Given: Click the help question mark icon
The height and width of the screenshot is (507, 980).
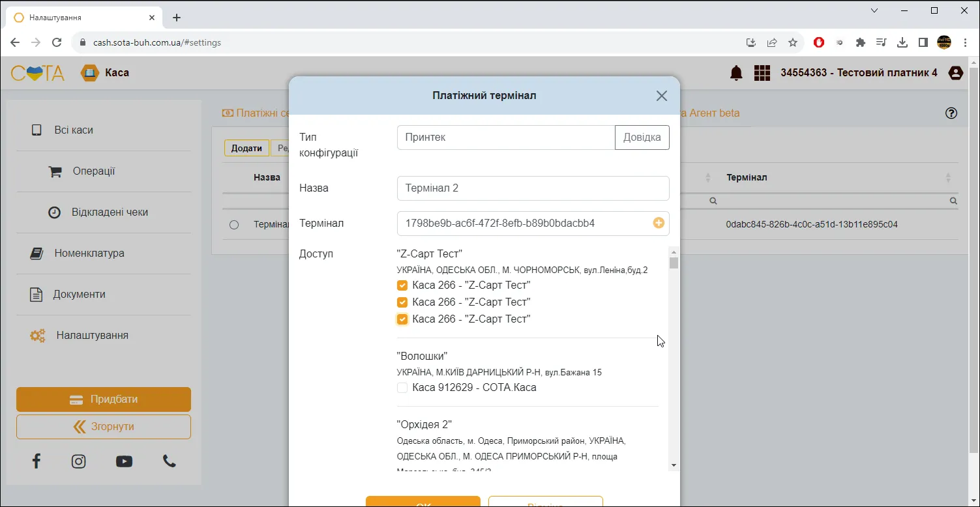Looking at the screenshot, I should tap(951, 113).
